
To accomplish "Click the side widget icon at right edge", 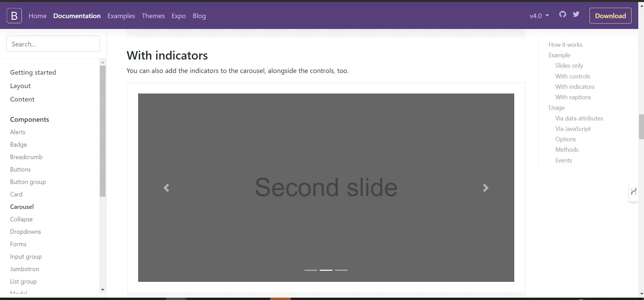I will (634, 192).
